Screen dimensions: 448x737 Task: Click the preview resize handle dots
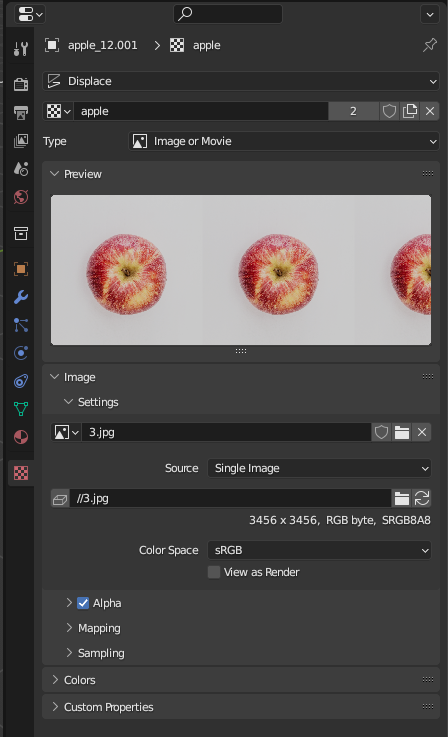pyautogui.click(x=241, y=351)
